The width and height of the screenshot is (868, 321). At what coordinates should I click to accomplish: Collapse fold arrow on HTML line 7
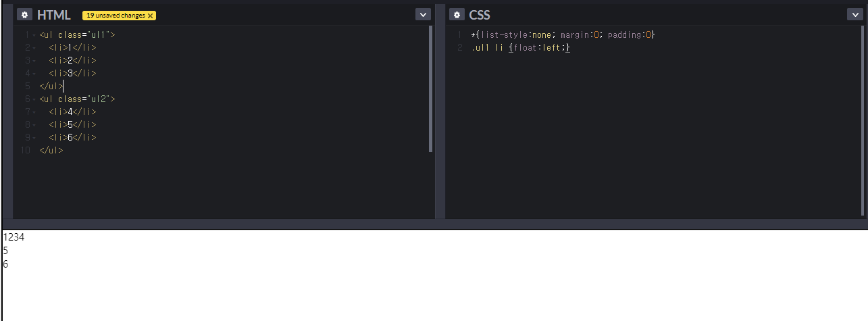34,112
